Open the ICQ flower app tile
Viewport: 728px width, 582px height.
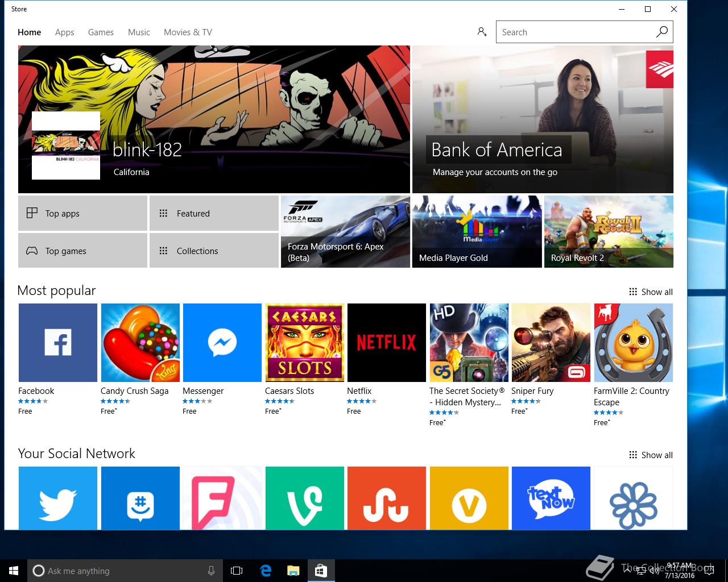633,498
